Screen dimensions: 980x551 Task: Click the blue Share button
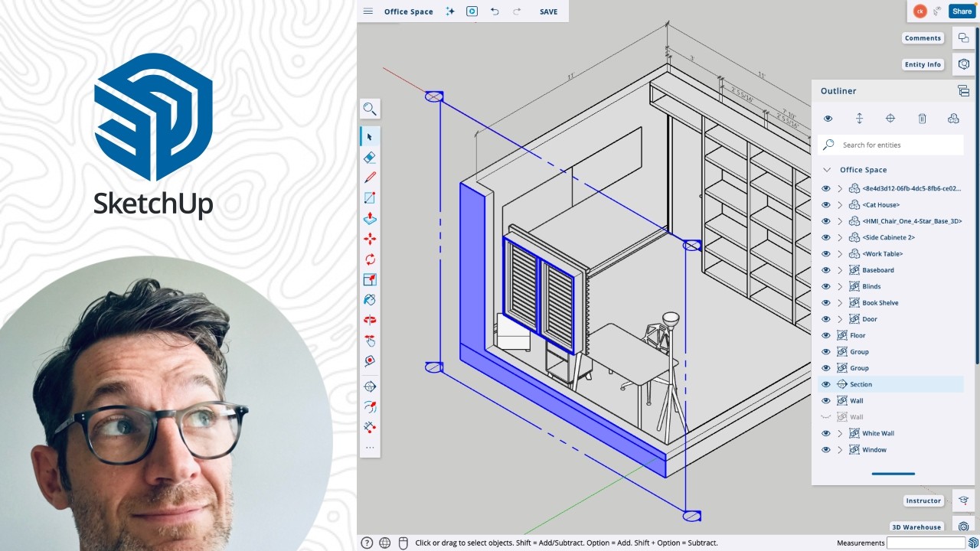point(962,11)
